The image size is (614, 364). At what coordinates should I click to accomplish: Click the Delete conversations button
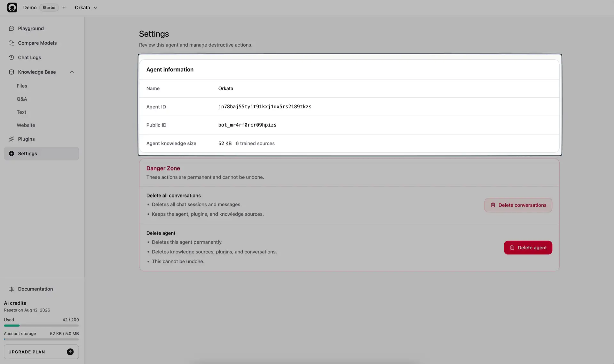(x=518, y=205)
